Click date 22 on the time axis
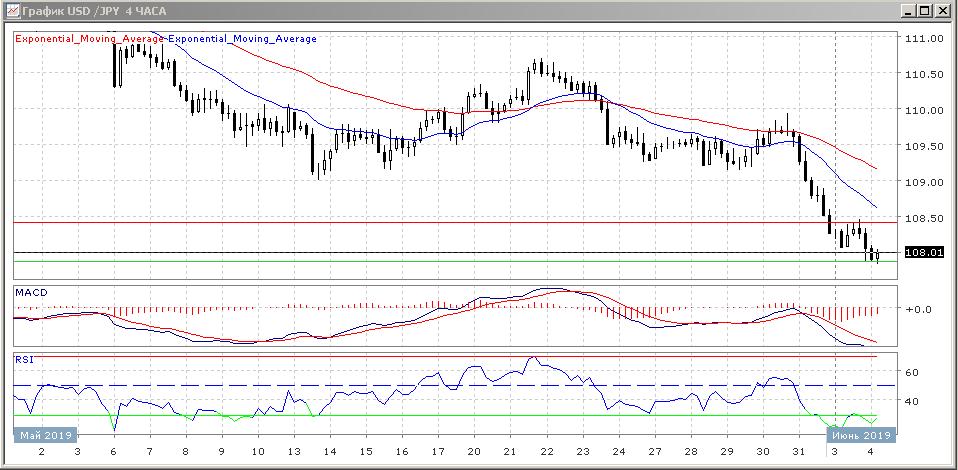Image resolution: width=958 pixels, height=470 pixels. 546,453
